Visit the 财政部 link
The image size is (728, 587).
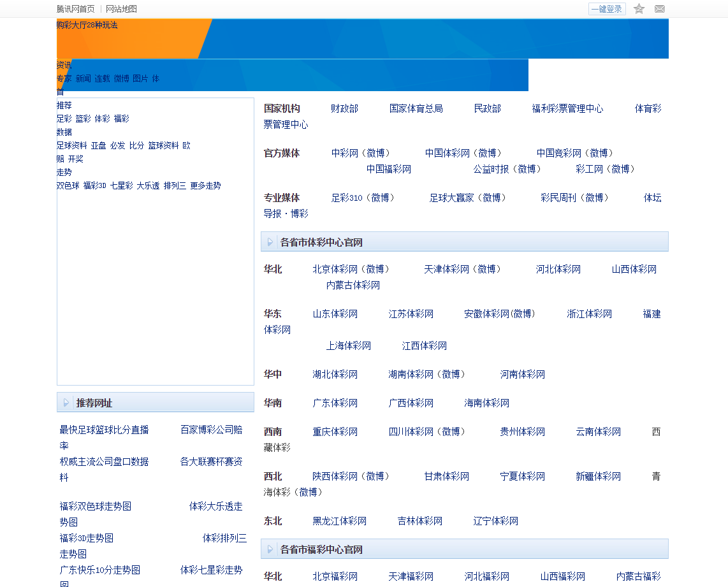344,108
